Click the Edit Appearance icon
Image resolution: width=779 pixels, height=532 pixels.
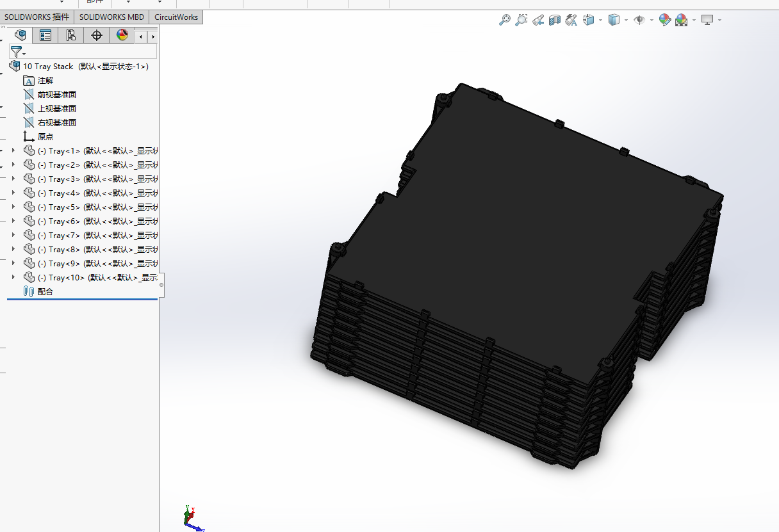(x=665, y=20)
